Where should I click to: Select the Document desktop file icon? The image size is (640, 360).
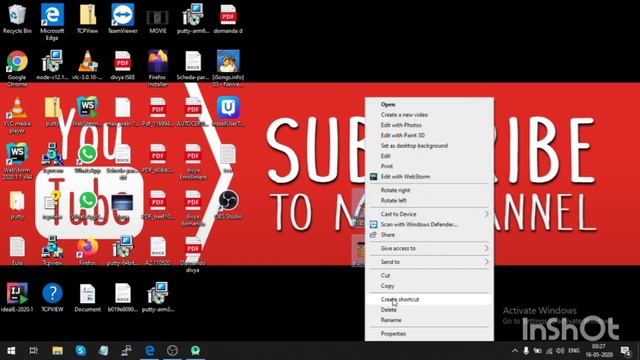point(87,298)
